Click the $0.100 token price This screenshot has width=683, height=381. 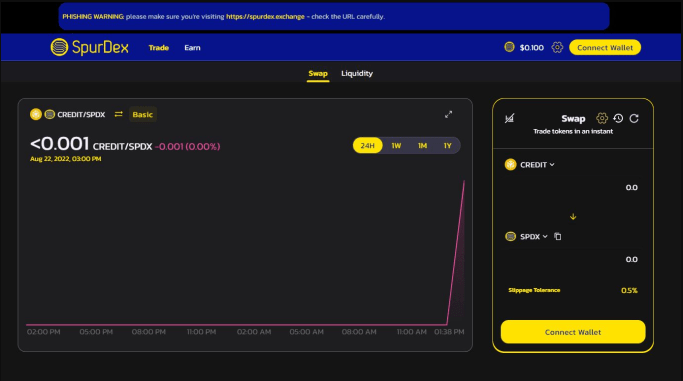(x=531, y=48)
